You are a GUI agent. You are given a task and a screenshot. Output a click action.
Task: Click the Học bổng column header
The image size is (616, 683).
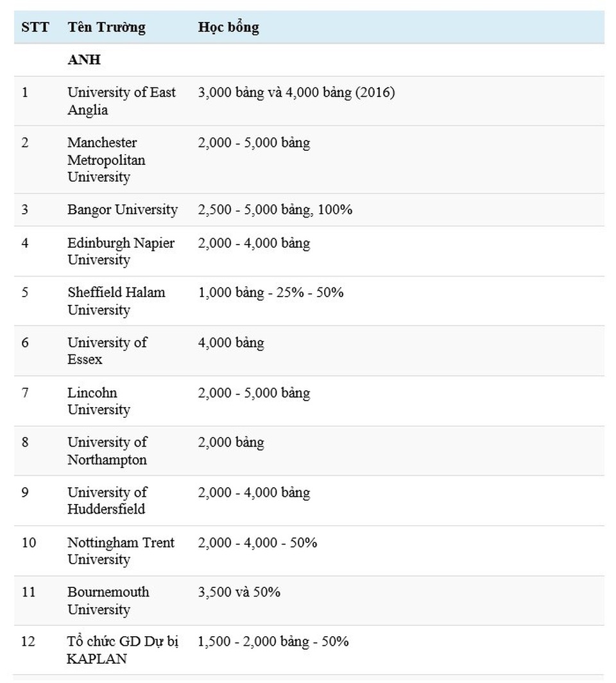[228, 28]
